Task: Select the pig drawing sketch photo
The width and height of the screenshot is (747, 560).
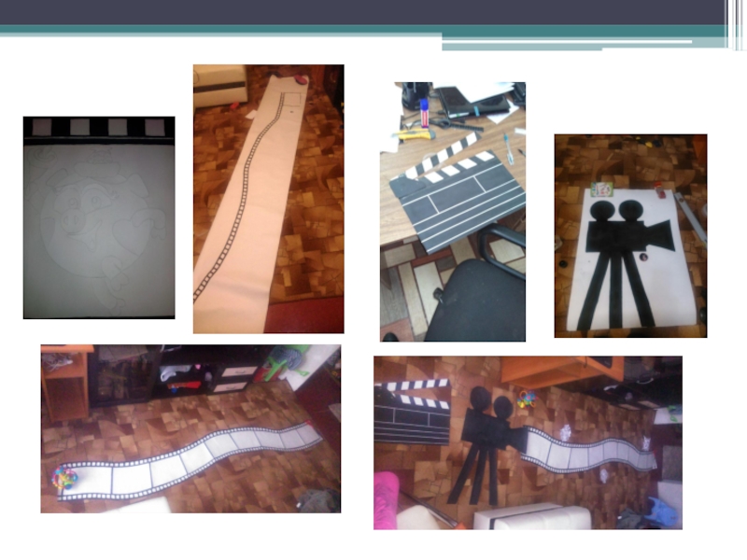Action: 99,217
